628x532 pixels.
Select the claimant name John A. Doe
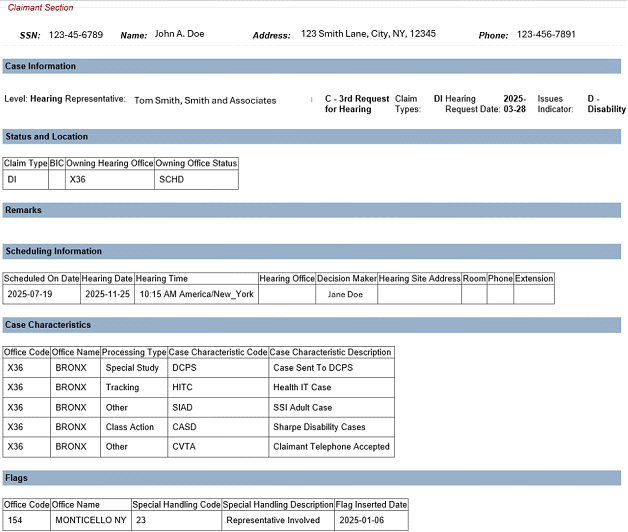coord(179,34)
